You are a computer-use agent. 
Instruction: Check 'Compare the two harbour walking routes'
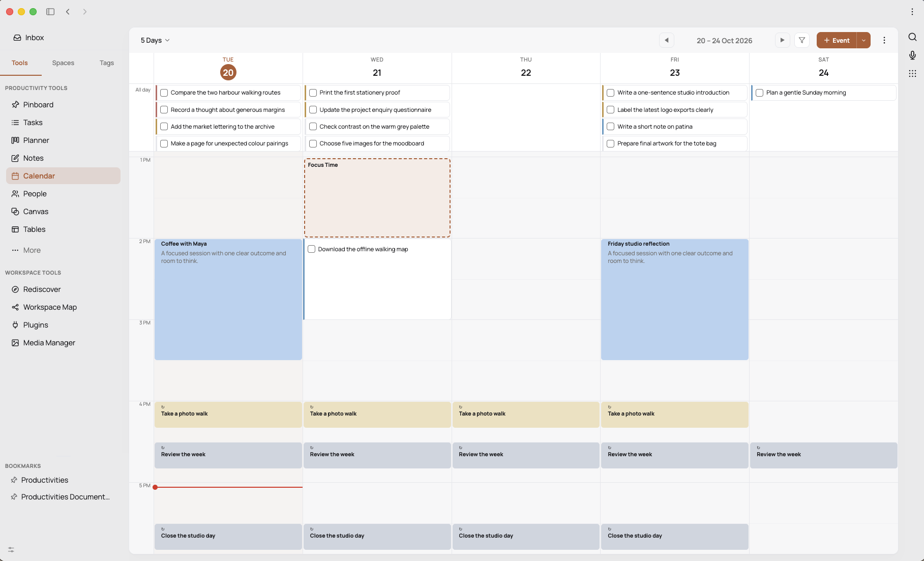[x=164, y=93]
